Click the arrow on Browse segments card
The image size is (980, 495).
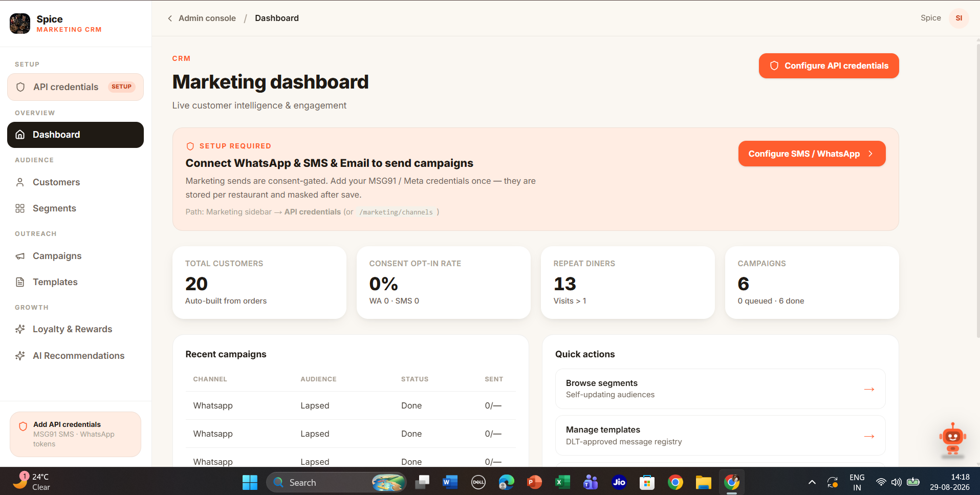pyautogui.click(x=869, y=389)
